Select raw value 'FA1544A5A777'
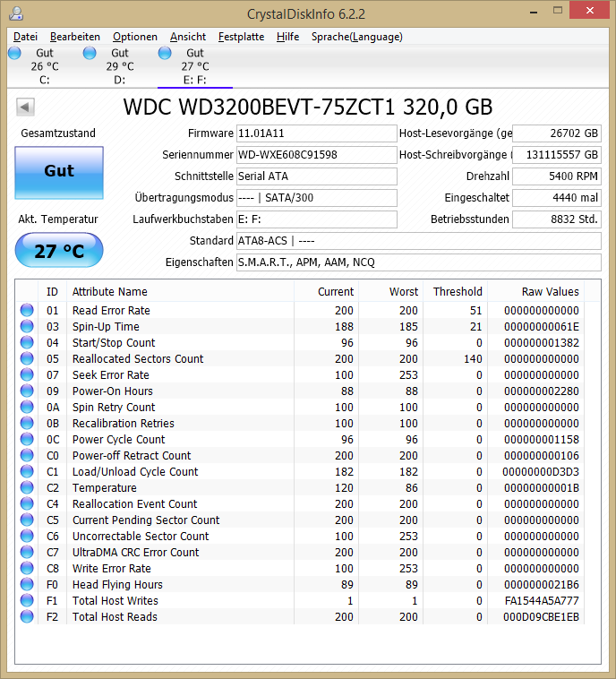This screenshot has height=679, width=616. pyautogui.click(x=542, y=601)
